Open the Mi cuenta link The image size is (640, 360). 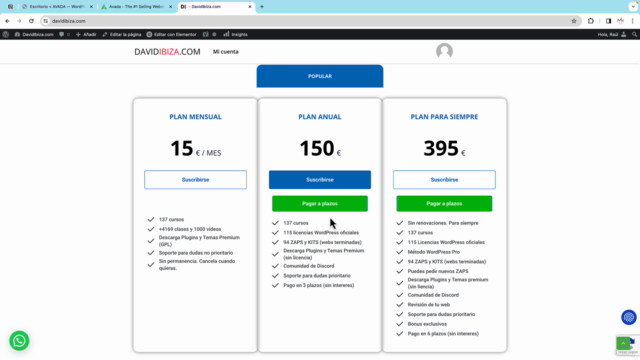(x=226, y=52)
